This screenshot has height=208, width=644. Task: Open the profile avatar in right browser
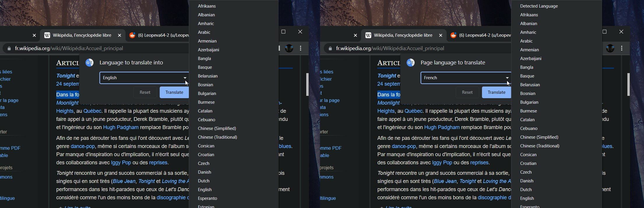tap(610, 48)
